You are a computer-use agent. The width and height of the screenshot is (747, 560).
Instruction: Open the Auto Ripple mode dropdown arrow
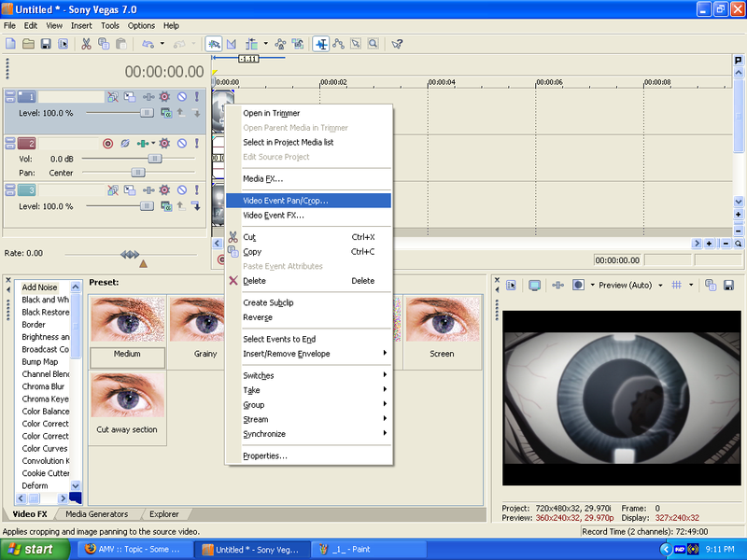click(265, 44)
